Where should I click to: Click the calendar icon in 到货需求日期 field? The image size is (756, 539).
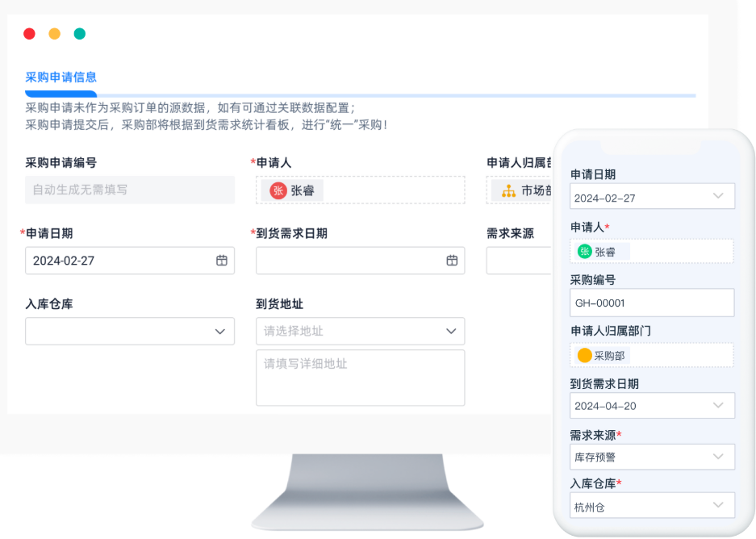452,261
